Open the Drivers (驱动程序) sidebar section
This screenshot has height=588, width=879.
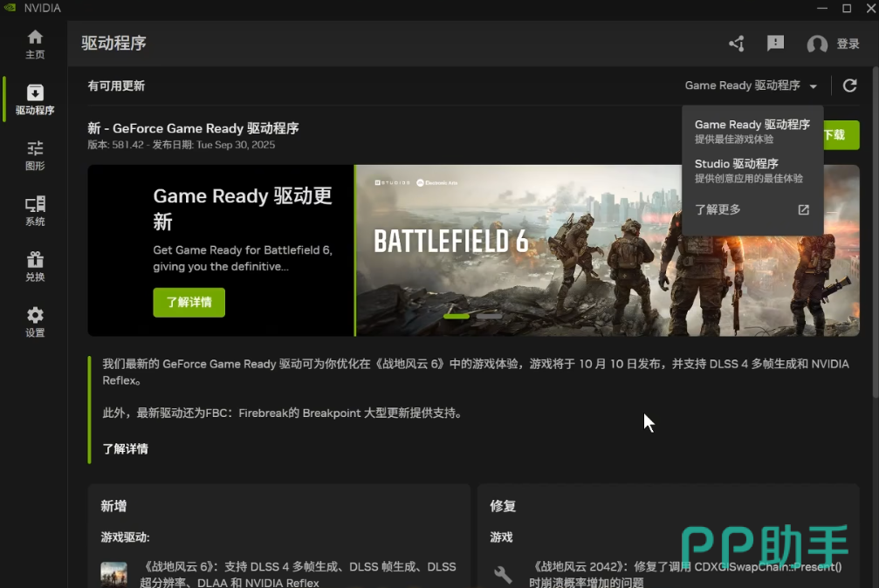click(x=35, y=99)
